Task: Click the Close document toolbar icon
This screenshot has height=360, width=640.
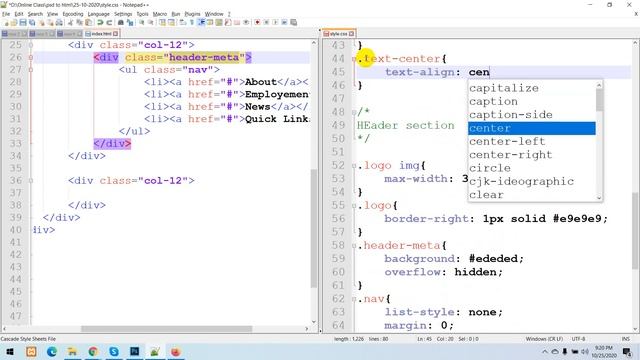Action: pos(42,22)
